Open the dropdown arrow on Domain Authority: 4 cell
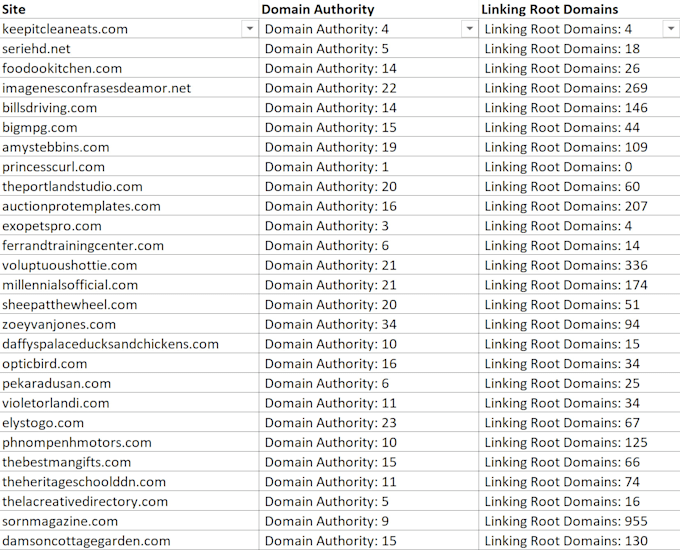 (x=469, y=29)
